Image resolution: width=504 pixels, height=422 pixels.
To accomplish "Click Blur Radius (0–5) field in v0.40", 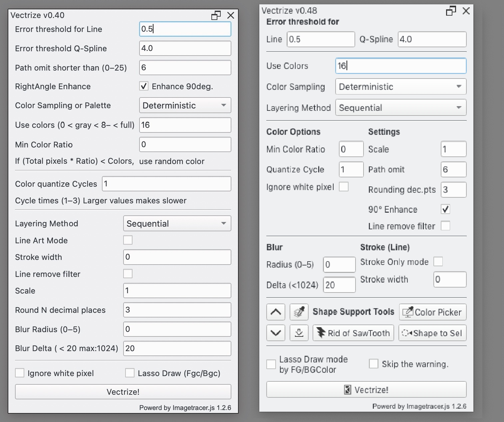I will [x=177, y=329].
